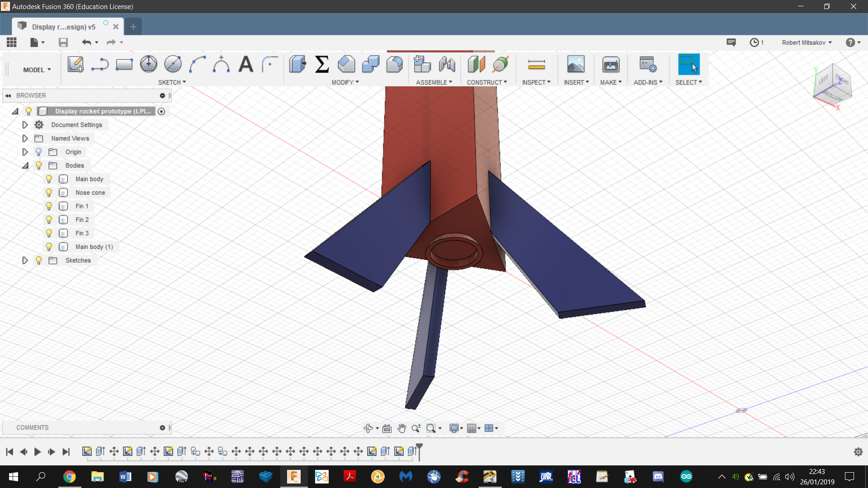Click the ViewCube orientation cube
The width and height of the screenshot is (868, 488).
pyautogui.click(x=833, y=84)
